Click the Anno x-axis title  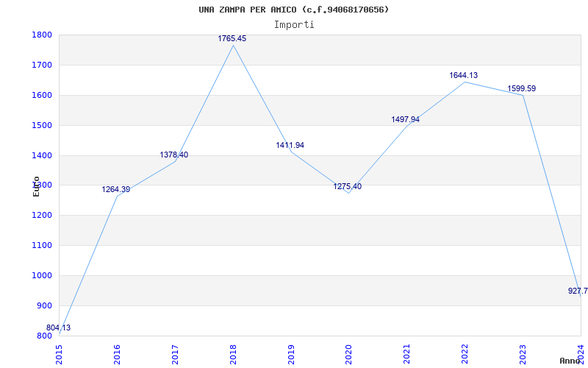click(570, 361)
